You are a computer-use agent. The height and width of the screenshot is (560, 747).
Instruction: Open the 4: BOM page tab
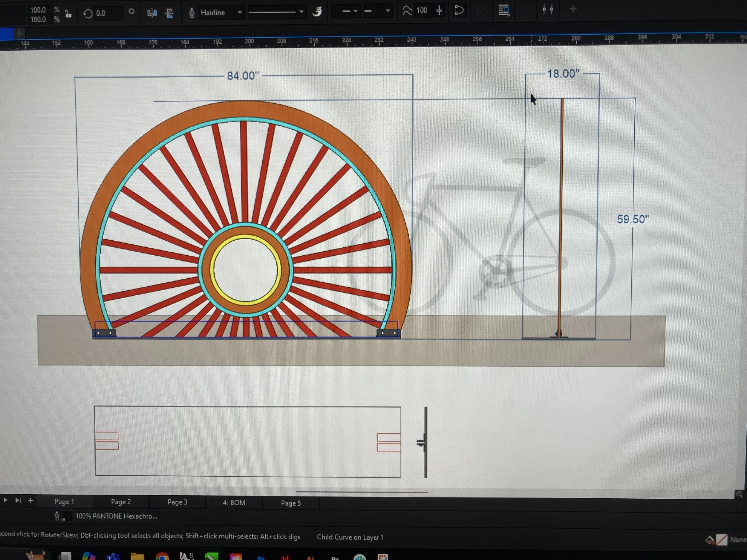(234, 503)
